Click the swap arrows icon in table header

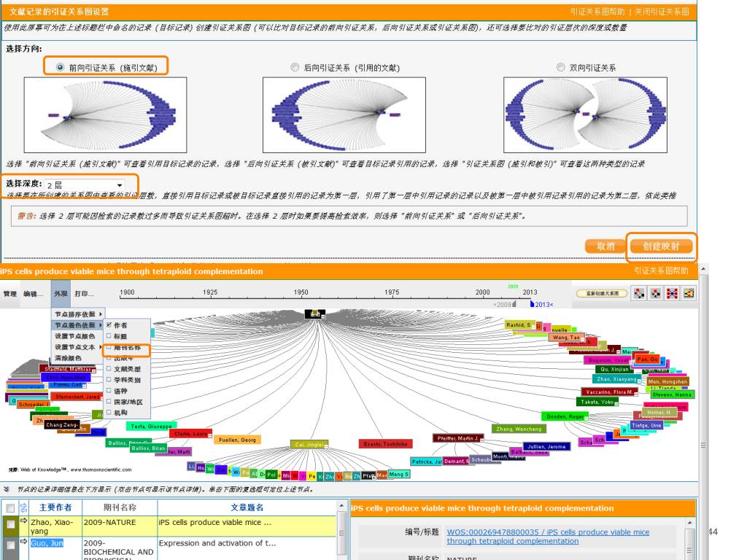point(24,507)
